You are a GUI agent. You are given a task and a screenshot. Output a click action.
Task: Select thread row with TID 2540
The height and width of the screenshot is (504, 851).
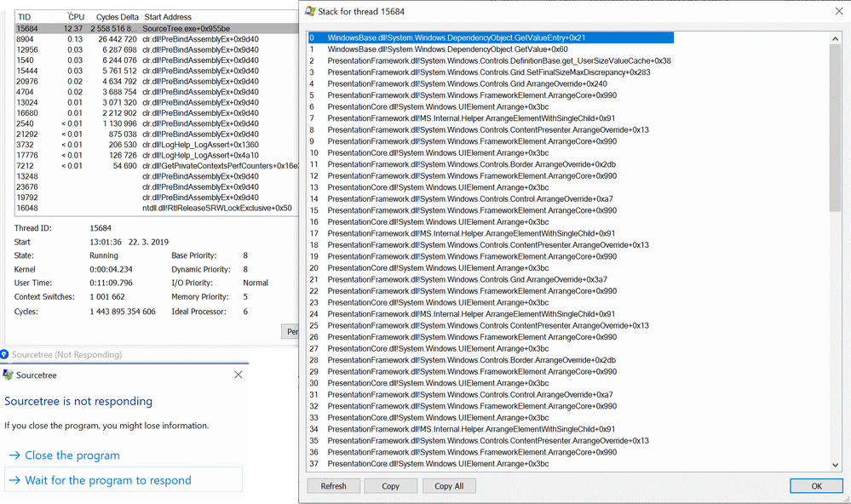pos(157,123)
